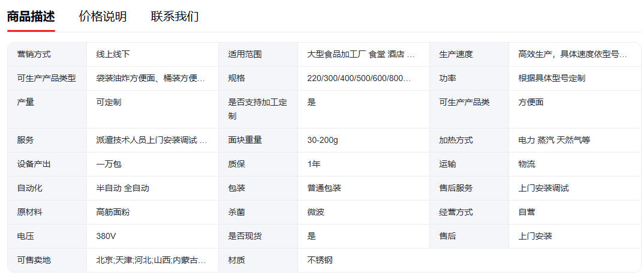644x275 pixels.
Task: Click the 高筋面粉 raw material value
Action: pos(113,212)
